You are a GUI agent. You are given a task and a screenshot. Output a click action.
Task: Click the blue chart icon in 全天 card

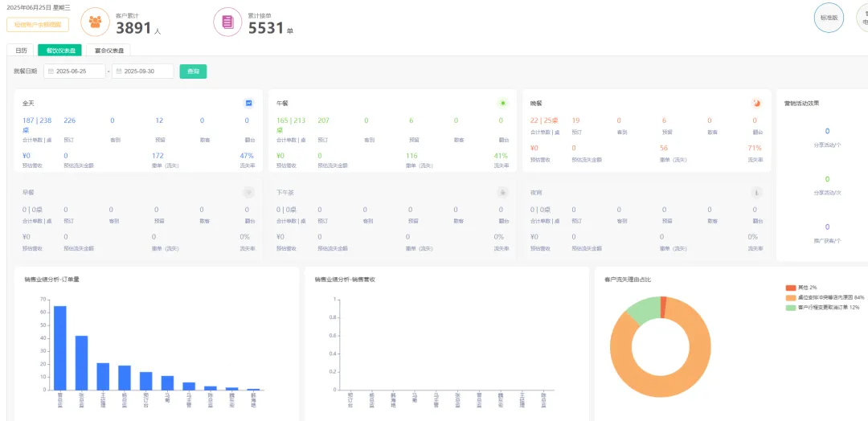(249, 104)
